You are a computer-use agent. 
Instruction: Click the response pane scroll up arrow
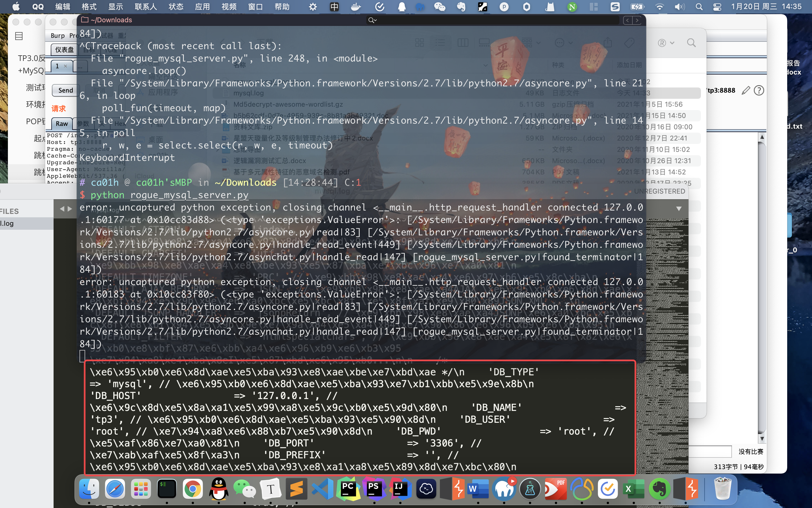click(762, 137)
